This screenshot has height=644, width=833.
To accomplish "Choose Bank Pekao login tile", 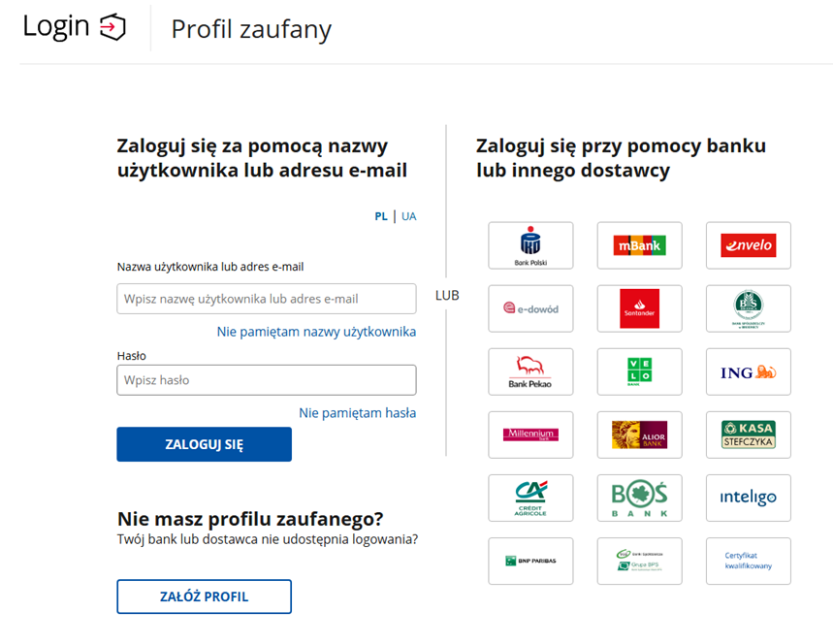I will pyautogui.click(x=530, y=372).
